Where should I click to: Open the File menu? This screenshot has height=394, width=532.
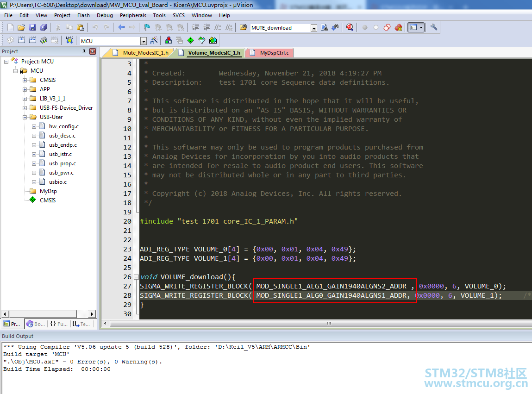pyautogui.click(x=8, y=15)
